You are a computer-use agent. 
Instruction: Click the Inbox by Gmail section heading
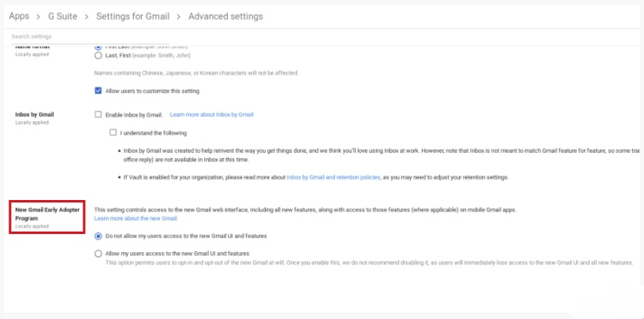point(35,114)
